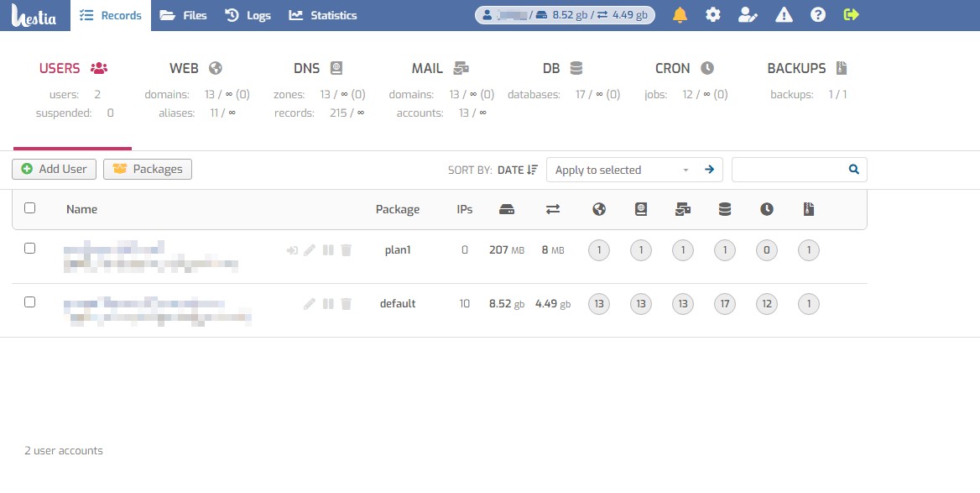The width and height of the screenshot is (980, 493).
Task: Click the delete trash icon for default package user
Action: (x=346, y=304)
